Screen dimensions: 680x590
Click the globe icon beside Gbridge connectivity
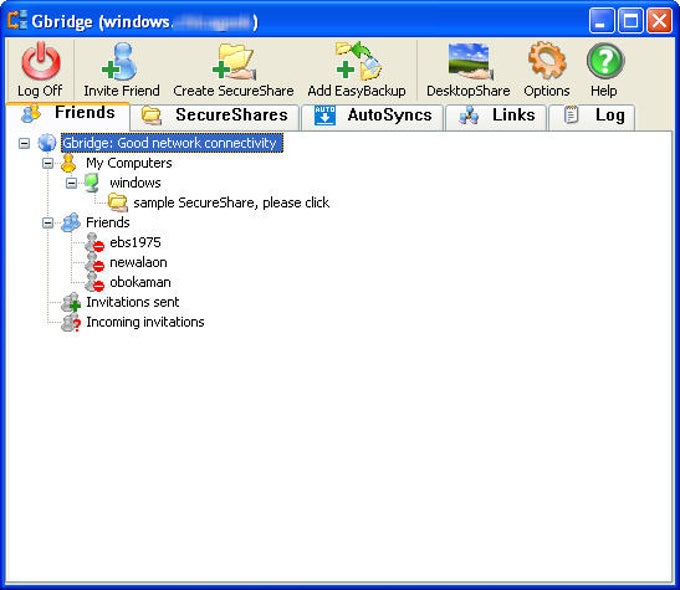click(x=47, y=143)
